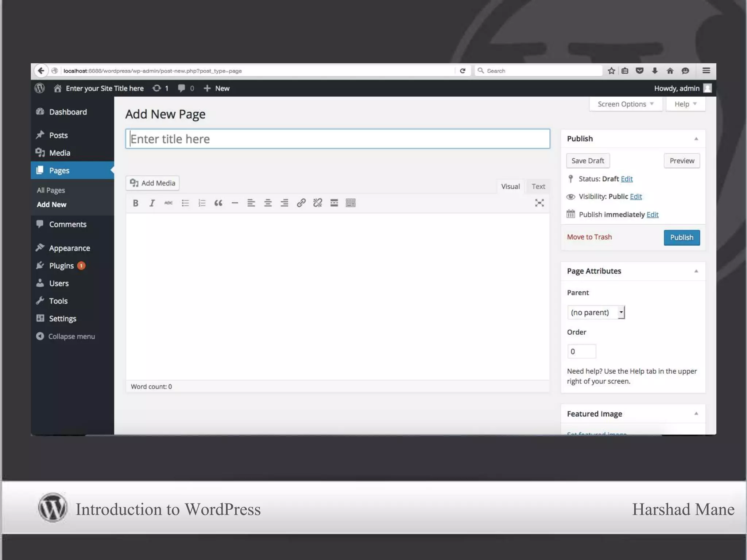This screenshot has width=747, height=560.
Task: Collapse the Page Attributes panel
Action: click(x=696, y=271)
